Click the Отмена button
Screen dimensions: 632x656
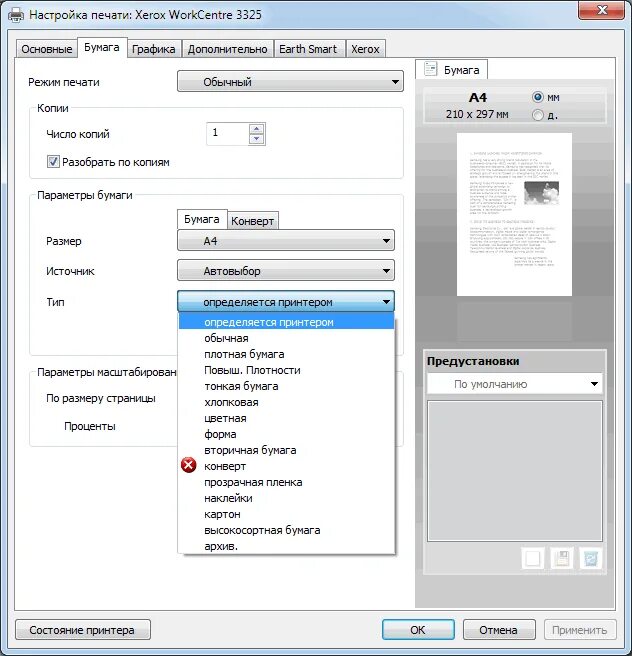(x=499, y=630)
